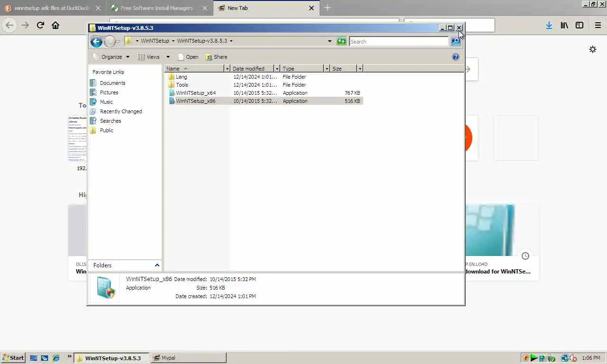Click the Documents favorite link icon
Image resolution: width=607 pixels, height=364 pixels.
click(93, 83)
